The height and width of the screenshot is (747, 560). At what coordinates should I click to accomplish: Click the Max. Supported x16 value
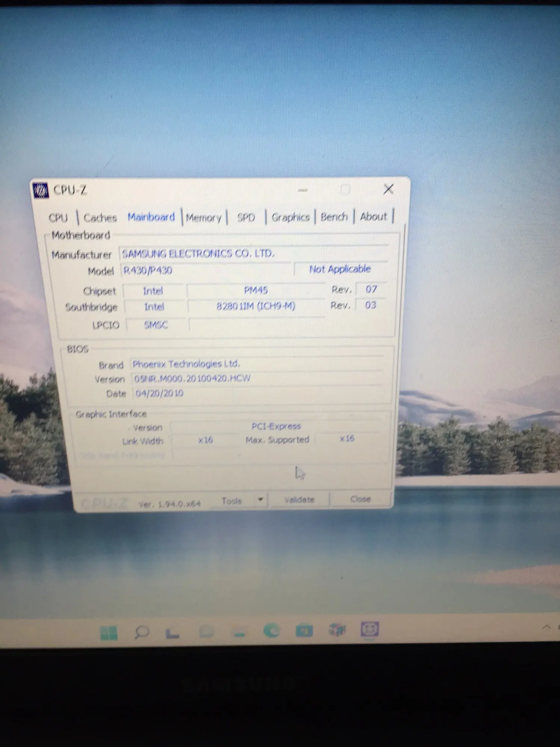347,438
